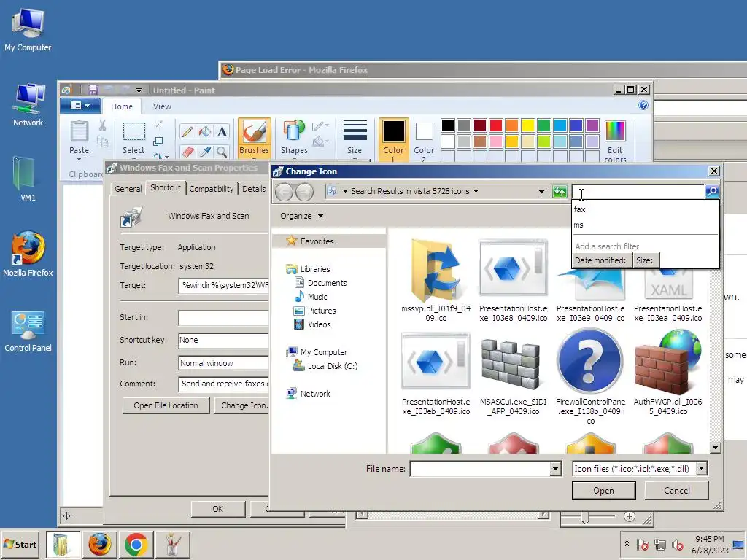Open the Compatibility tab in Properties

[212, 189]
